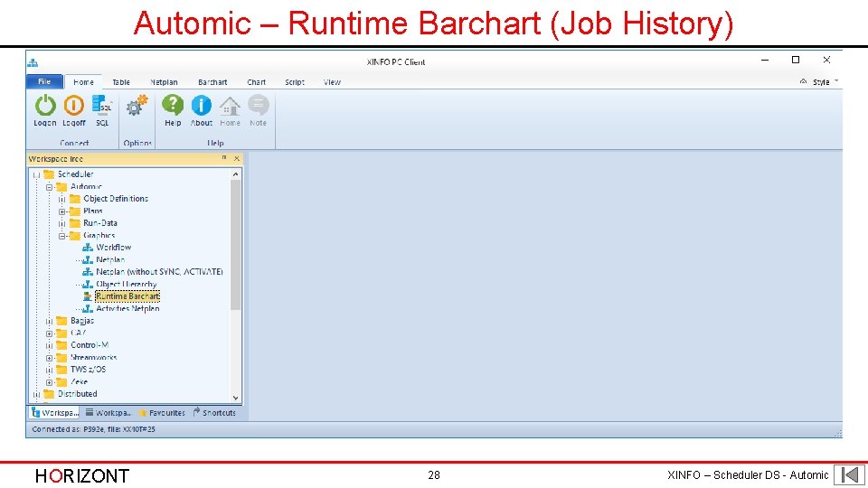Screen dimensions: 868x488
Task: Click the Object Hierarchy icon
Action: [88, 284]
